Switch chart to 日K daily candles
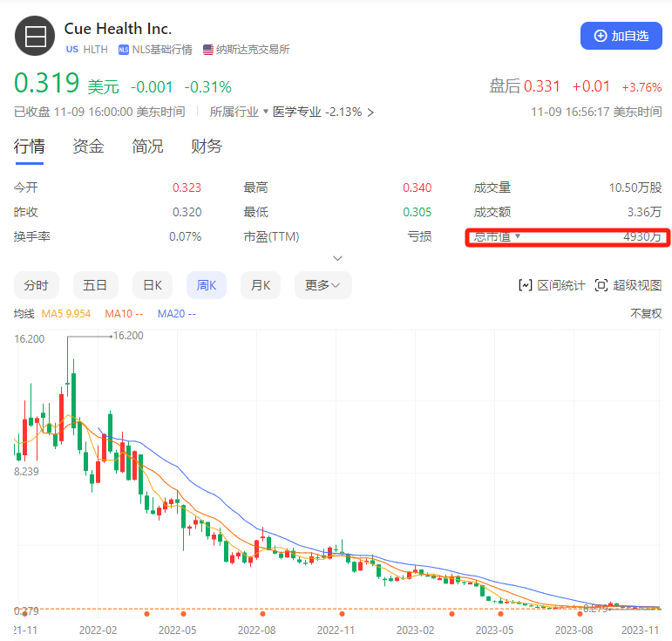672x641 pixels. [152, 285]
